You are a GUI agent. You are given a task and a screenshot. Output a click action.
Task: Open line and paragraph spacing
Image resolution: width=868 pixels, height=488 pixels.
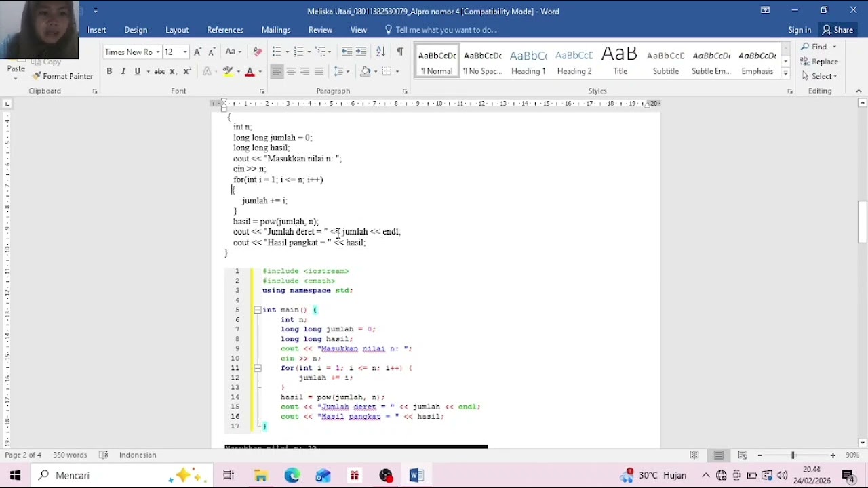tap(341, 71)
